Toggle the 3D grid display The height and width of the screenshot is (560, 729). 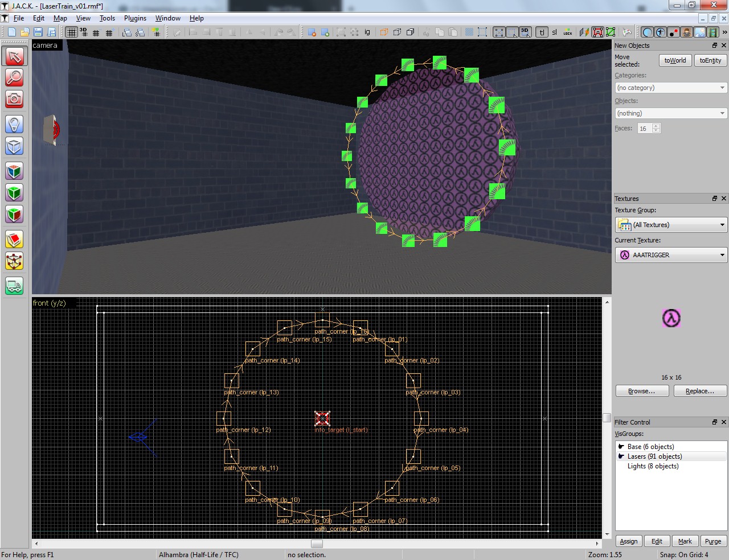(x=84, y=32)
